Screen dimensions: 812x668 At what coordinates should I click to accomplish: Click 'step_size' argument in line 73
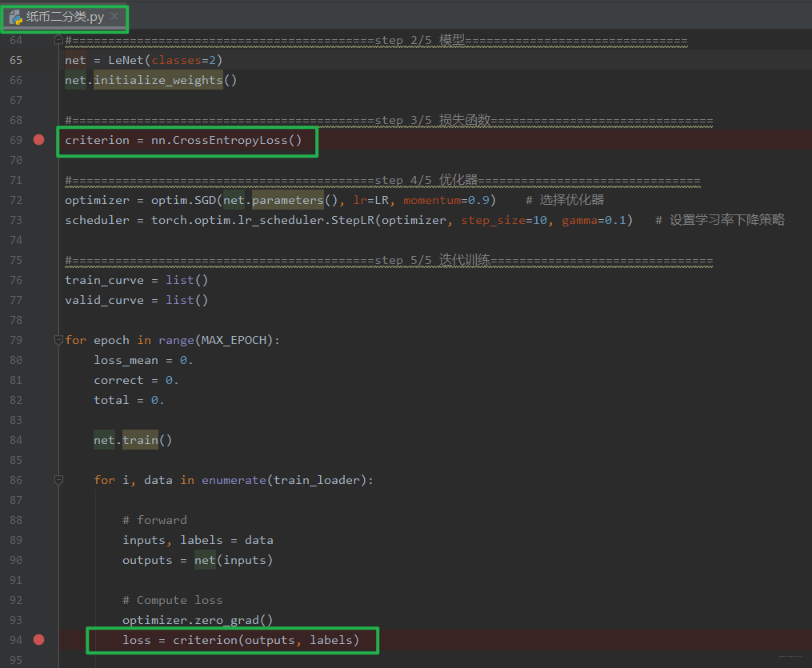[x=494, y=221]
